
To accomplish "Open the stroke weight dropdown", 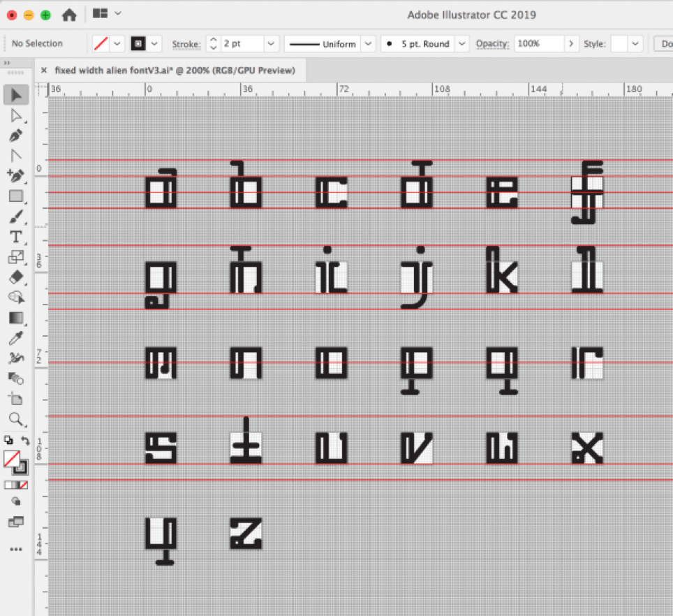I will click(x=271, y=43).
